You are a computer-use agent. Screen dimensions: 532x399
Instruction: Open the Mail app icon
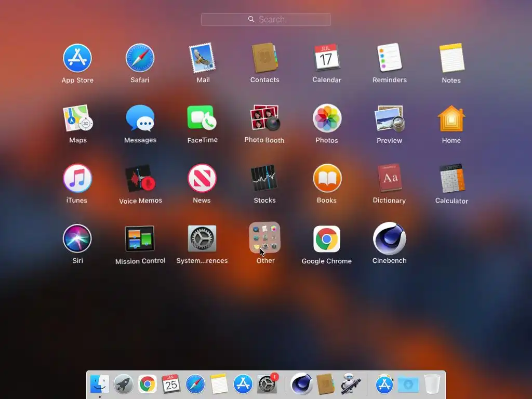203,58
